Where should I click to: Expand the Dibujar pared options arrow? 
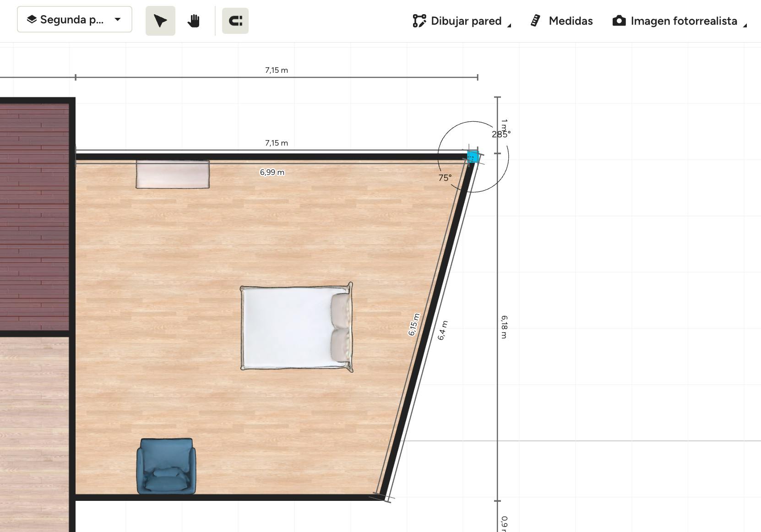click(509, 26)
